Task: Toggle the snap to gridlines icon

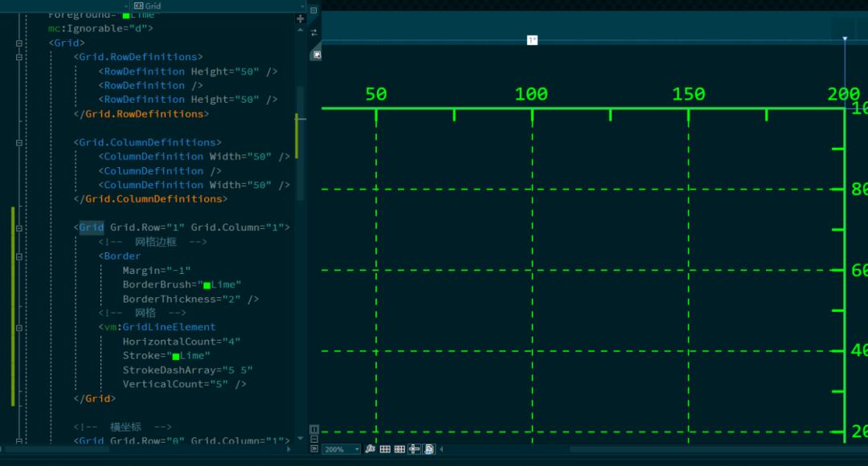Action: point(399,449)
